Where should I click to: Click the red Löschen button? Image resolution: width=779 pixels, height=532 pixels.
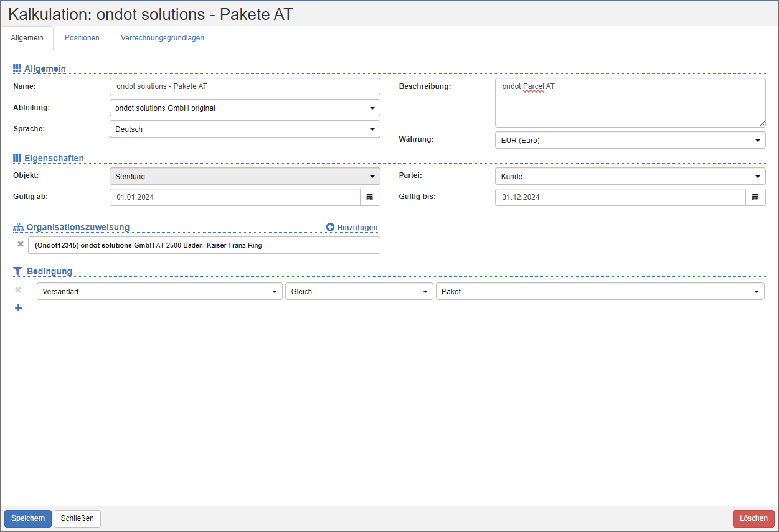[753, 518]
